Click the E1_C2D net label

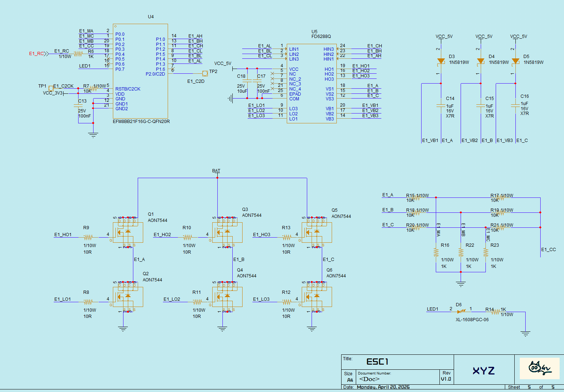coord(196,81)
